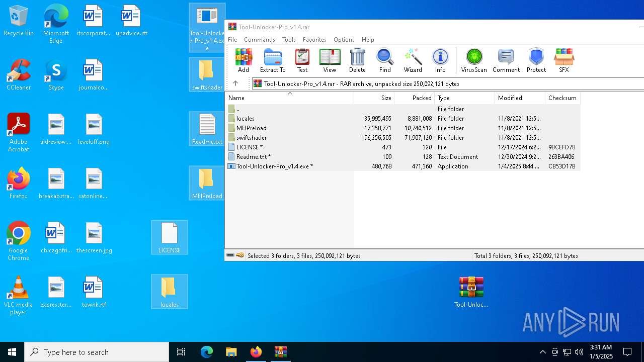Select Tool-Unlocker-Pro_v1.4.exe * in archive list
This screenshot has height=362, width=644.
tap(403, 166)
